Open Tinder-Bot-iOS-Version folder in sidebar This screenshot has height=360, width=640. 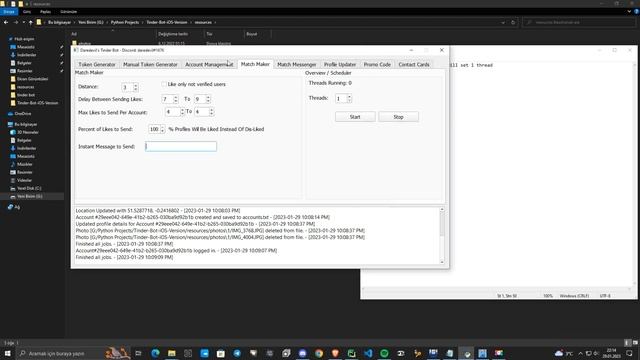37,103
